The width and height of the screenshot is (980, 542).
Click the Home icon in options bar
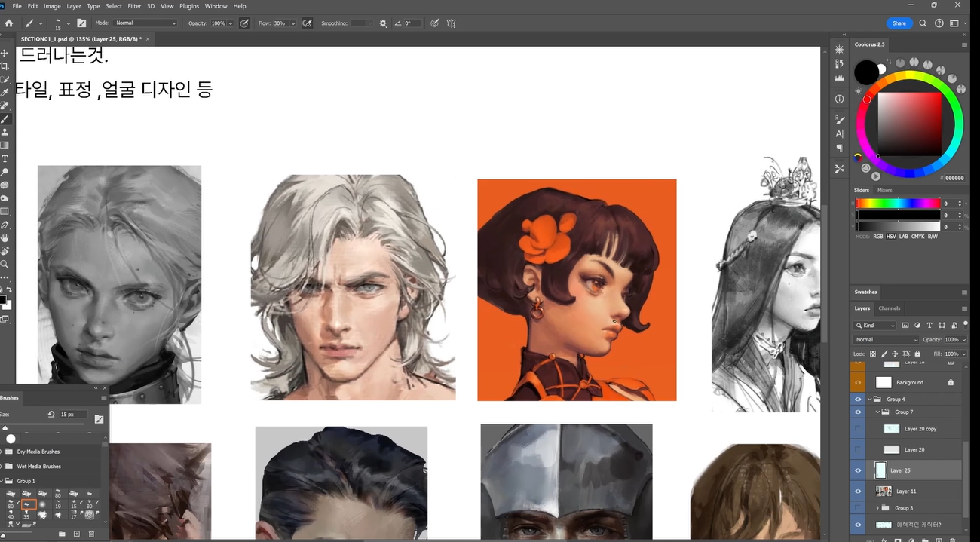click(x=8, y=23)
